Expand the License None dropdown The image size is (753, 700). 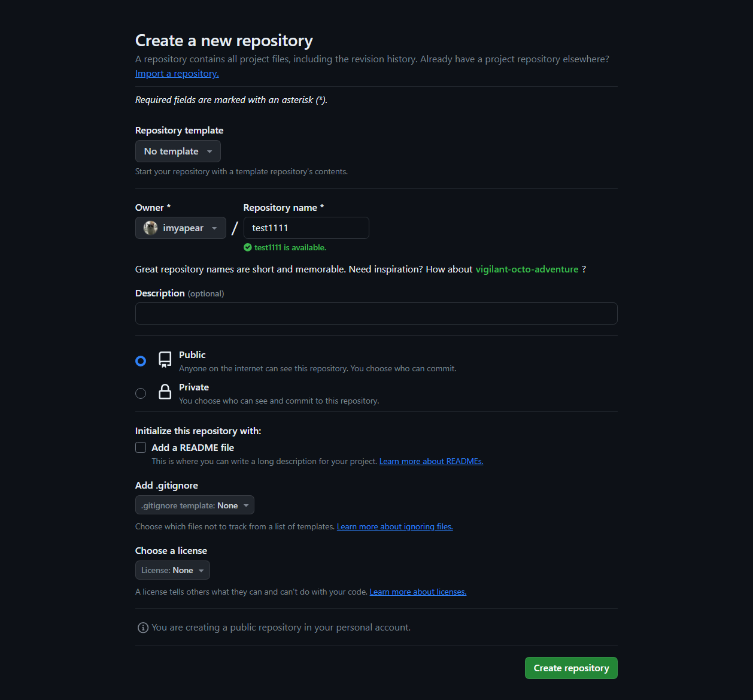point(172,571)
